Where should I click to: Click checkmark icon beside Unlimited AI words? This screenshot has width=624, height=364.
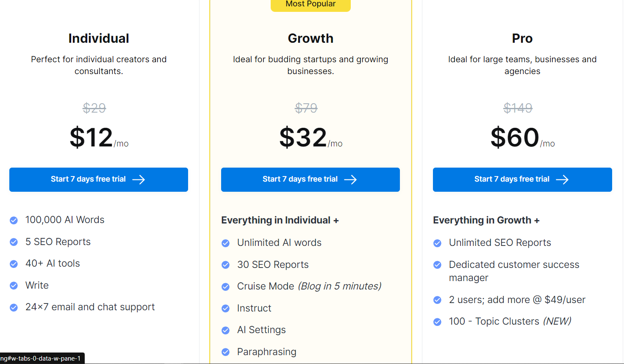click(226, 243)
